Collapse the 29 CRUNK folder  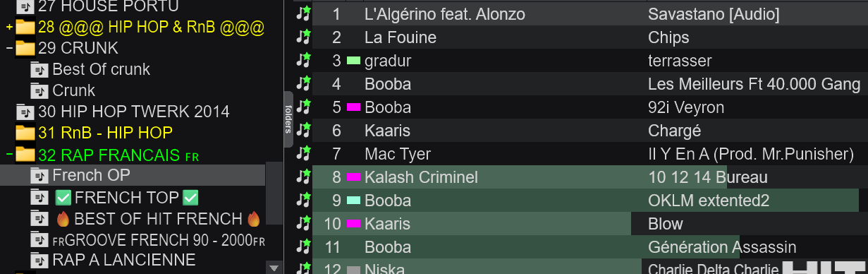8,49
